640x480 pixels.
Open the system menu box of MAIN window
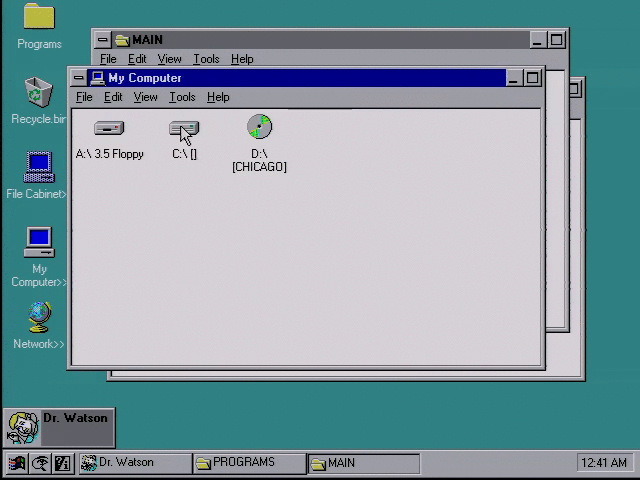click(102, 40)
